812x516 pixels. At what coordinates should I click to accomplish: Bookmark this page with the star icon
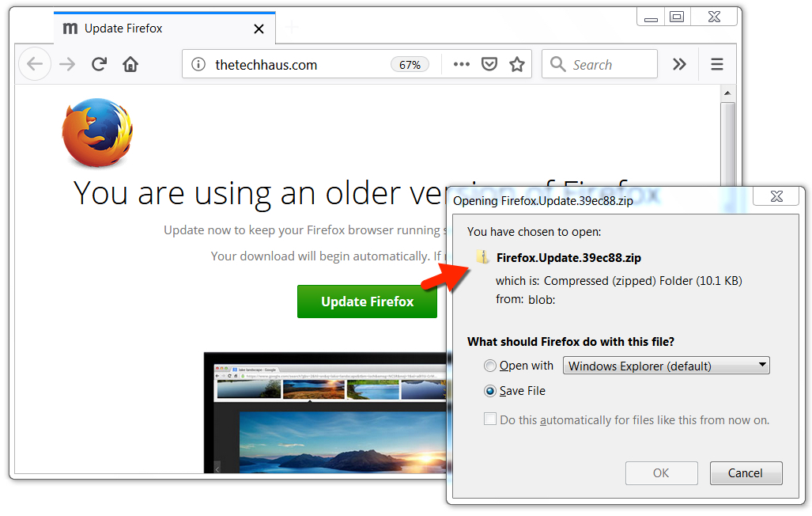(517, 64)
